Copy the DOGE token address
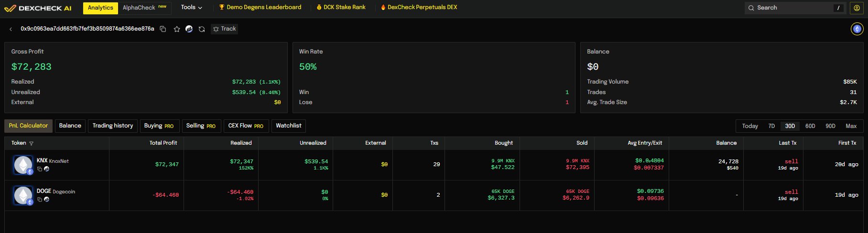Image resolution: width=868 pixels, height=233 pixels. pos(40,200)
